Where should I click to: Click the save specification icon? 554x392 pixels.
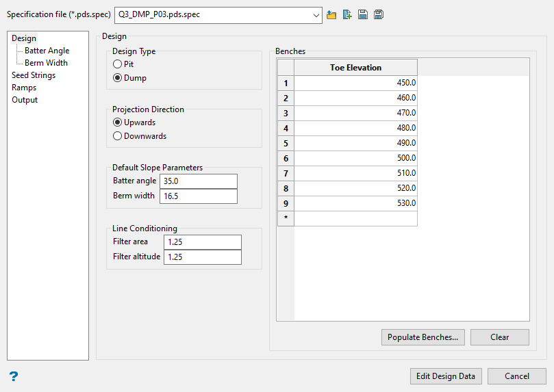(363, 15)
